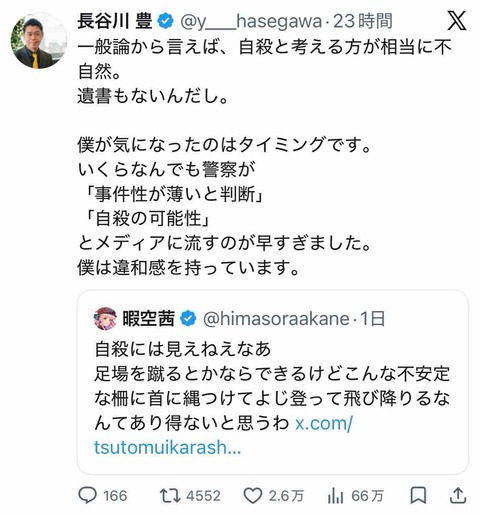Open 長谷川 豊 profile picture
This screenshot has height=515, width=480.
tap(39, 40)
